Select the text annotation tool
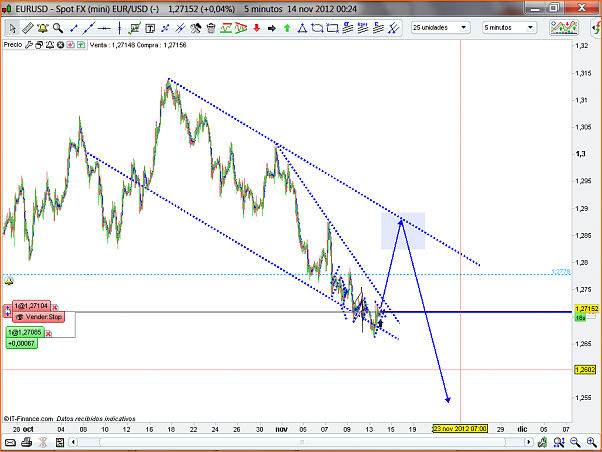The height and width of the screenshot is (452, 602). 150,28
